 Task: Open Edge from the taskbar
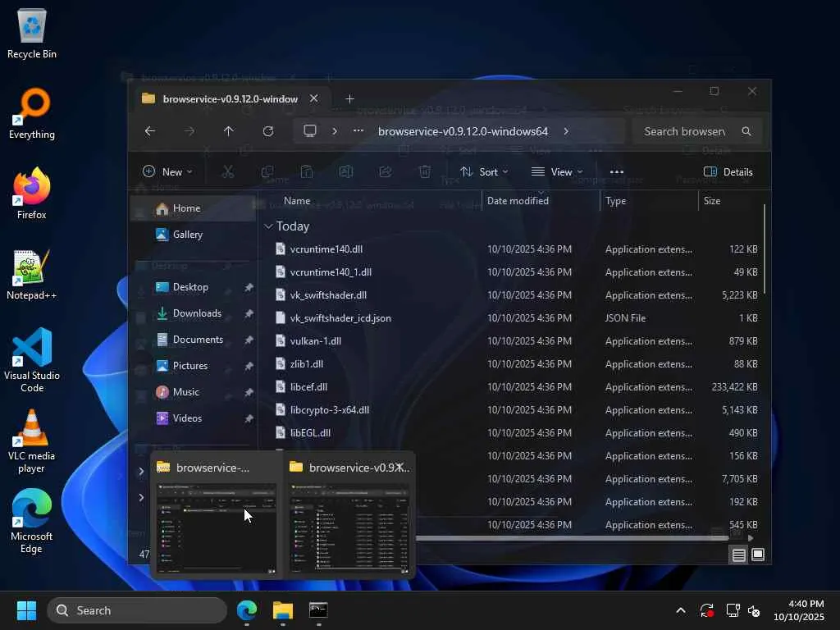(247, 610)
